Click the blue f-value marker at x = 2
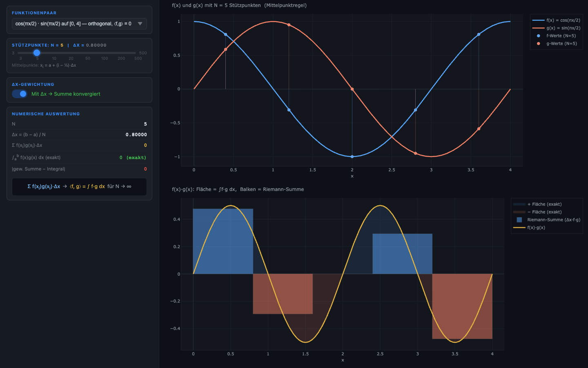This screenshot has width=588, height=368. point(352,157)
